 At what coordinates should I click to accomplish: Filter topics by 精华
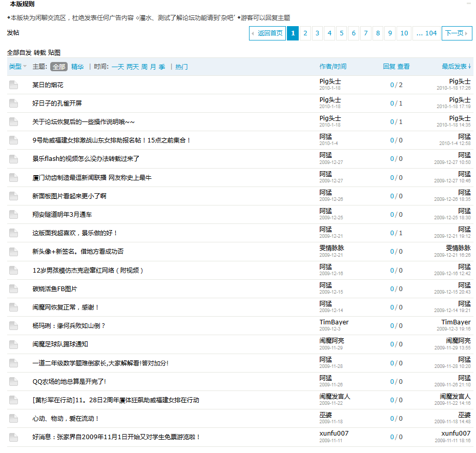[77, 67]
